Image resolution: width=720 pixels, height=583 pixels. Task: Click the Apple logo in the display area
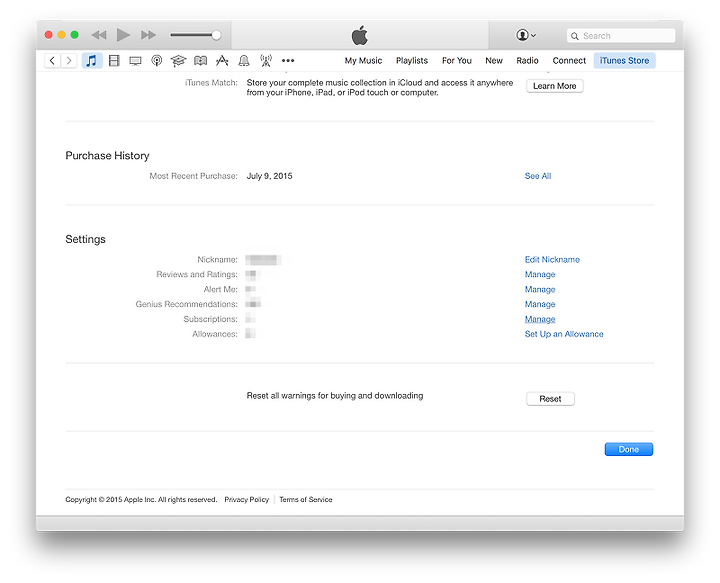point(360,35)
